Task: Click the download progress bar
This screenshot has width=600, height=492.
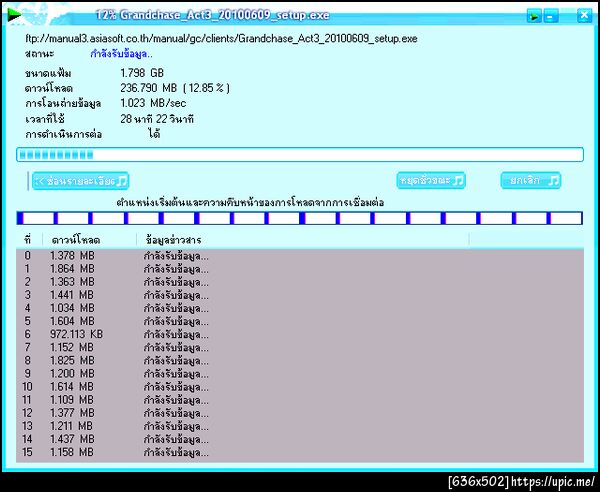Action: [300, 155]
